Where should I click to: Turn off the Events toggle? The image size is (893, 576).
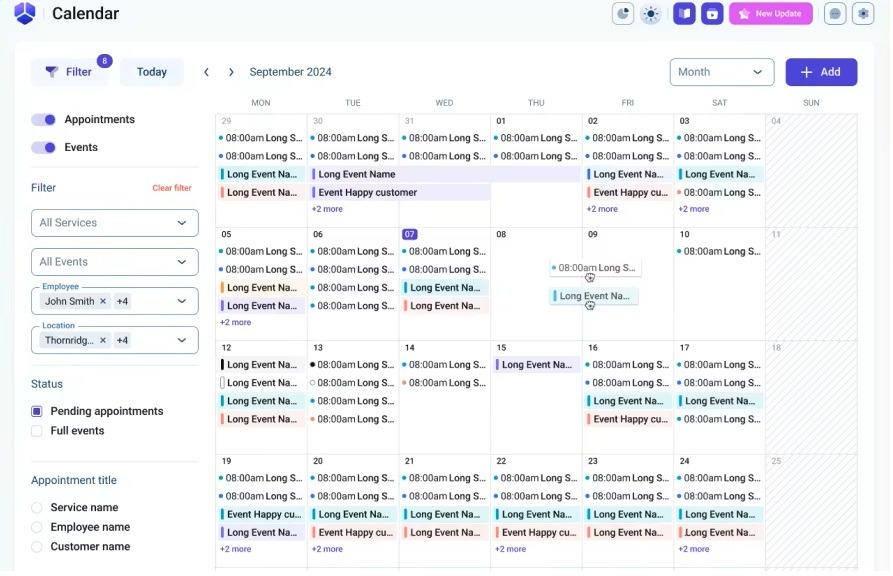pyautogui.click(x=44, y=148)
